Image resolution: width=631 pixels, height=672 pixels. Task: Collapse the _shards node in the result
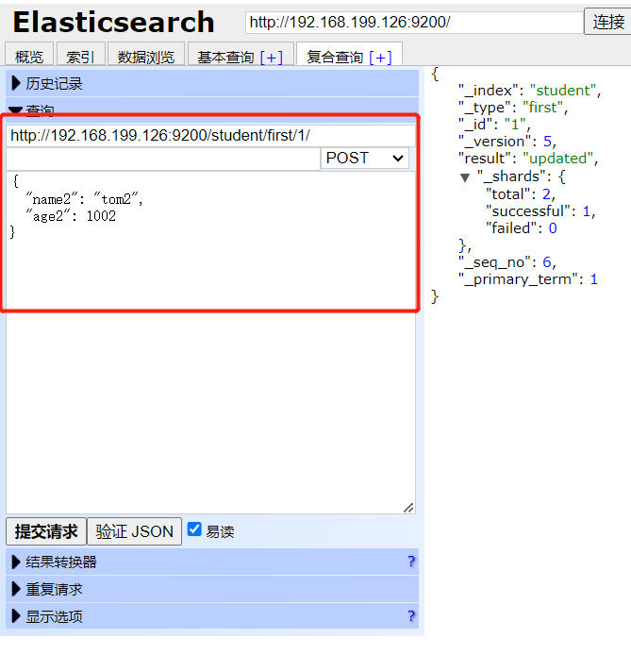click(x=465, y=177)
